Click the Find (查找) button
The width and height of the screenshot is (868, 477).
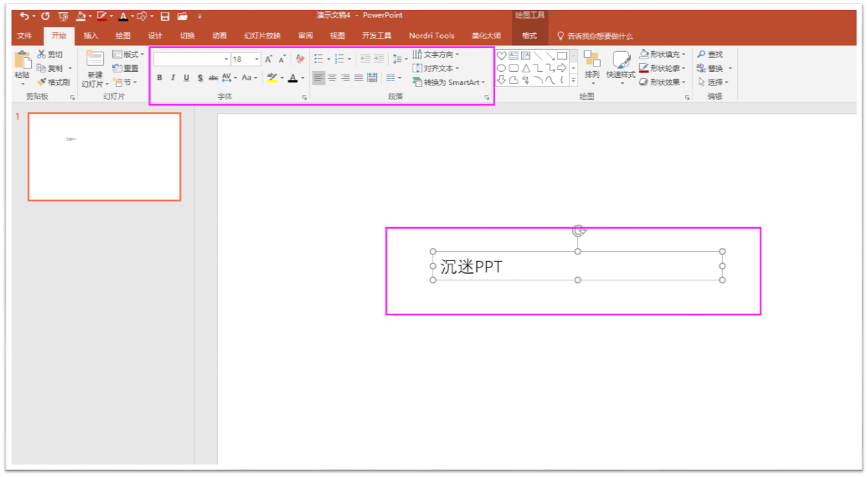coord(710,54)
